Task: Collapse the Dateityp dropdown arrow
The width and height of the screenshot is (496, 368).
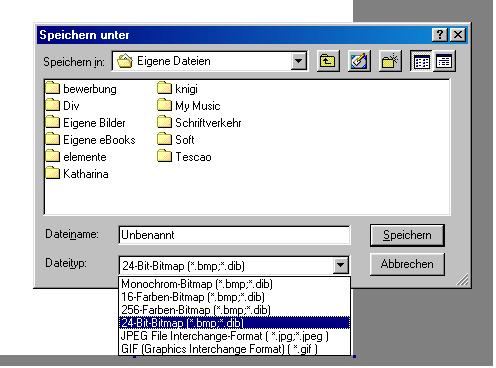Action: pyautogui.click(x=340, y=266)
